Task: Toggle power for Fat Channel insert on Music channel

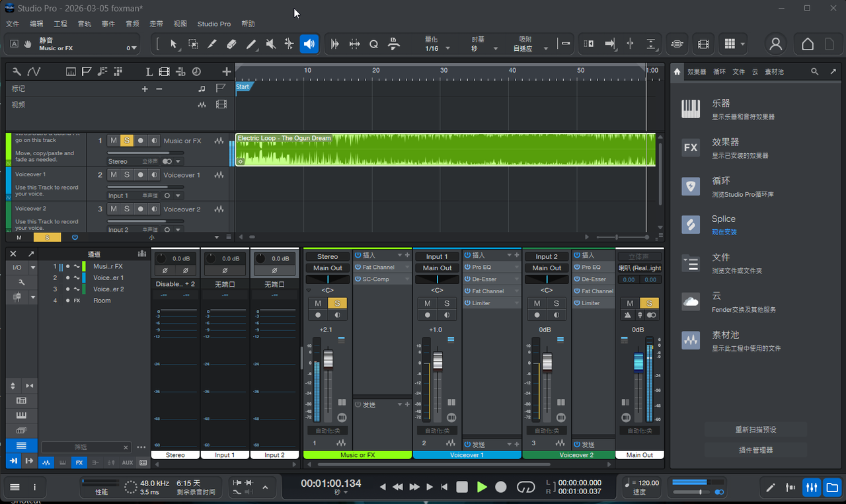Action: (358, 268)
